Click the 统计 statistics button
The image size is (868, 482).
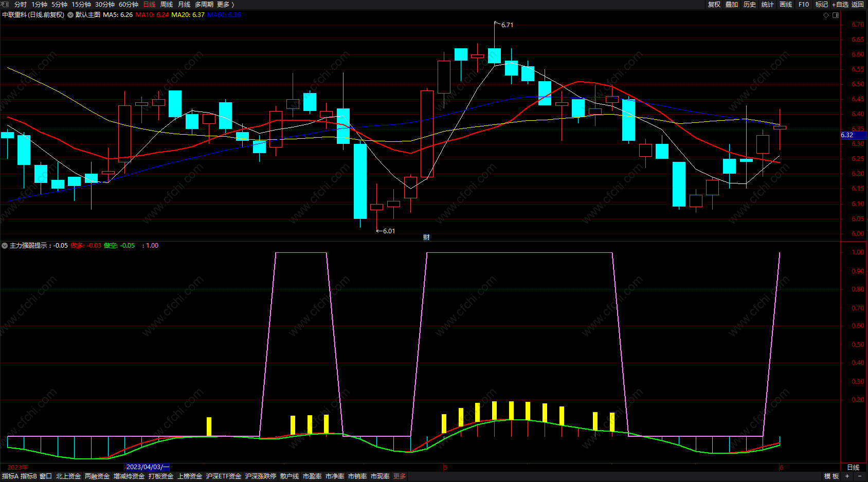tap(768, 4)
